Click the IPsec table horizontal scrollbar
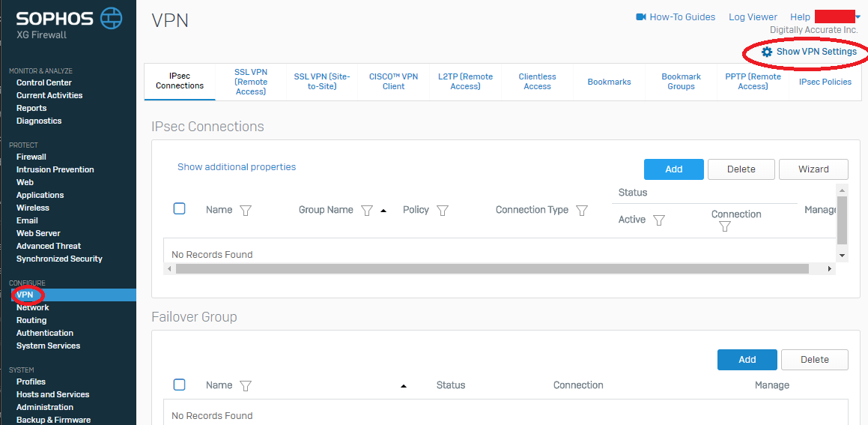This screenshot has width=868, height=425. (492, 269)
